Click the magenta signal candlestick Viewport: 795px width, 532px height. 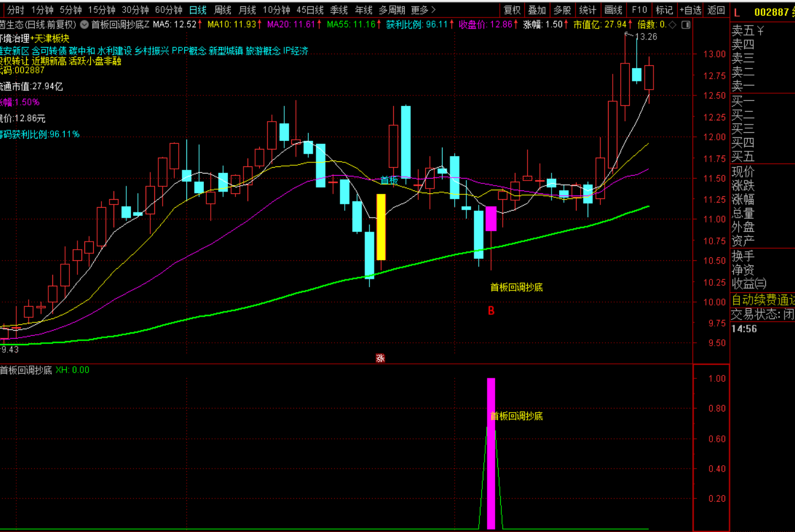pos(491,218)
